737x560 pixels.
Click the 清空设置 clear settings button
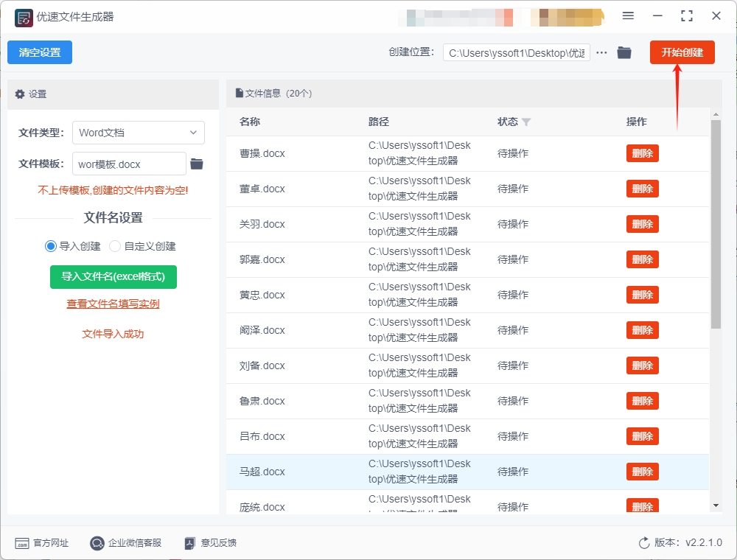pyautogui.click(x=40, y=52)
